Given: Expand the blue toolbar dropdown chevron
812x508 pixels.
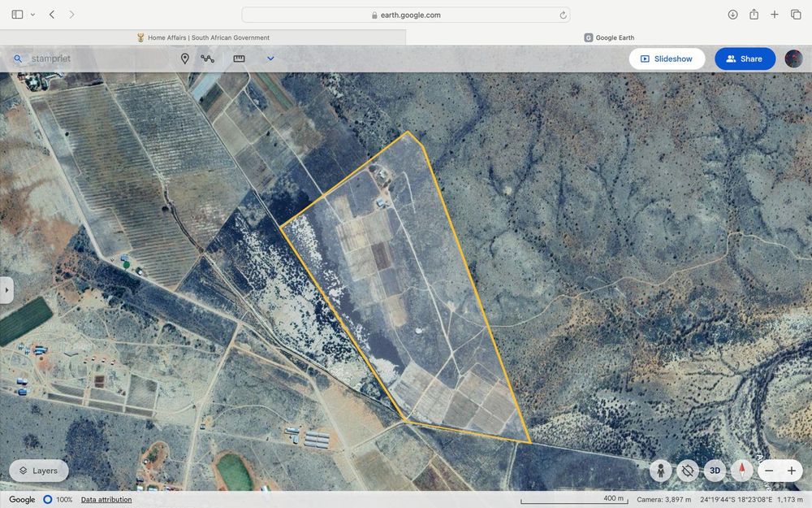Looking at the screenshot, I should tap(270, 59).
